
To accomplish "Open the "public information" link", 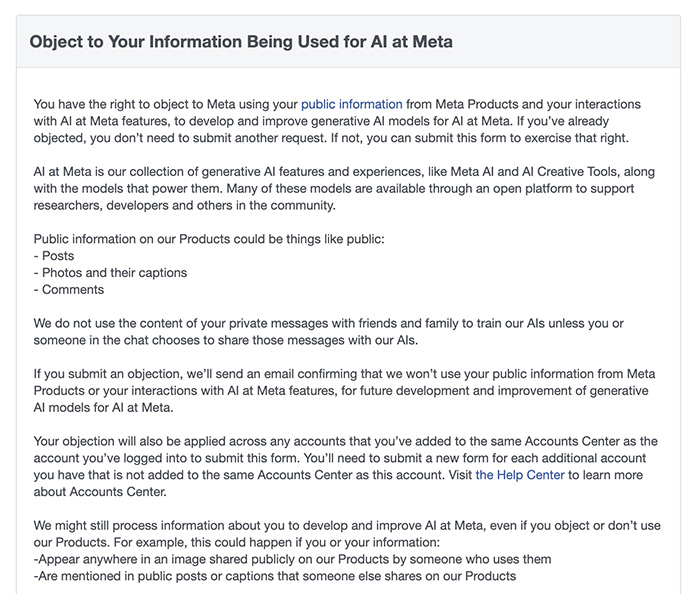I will (351, 104).
